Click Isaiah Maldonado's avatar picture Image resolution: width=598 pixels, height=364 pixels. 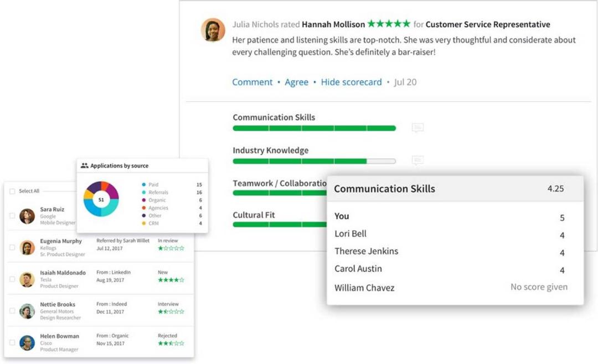click(27, 279)
